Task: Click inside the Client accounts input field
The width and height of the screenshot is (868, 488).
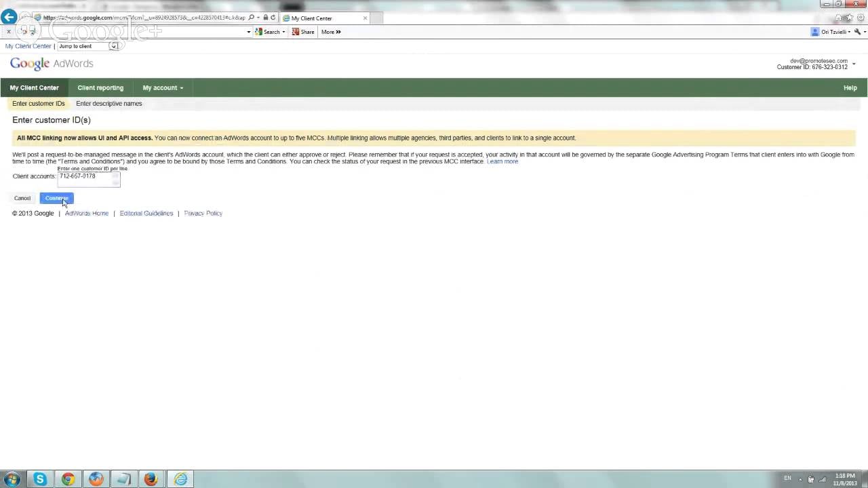Action: pos(88,178)
